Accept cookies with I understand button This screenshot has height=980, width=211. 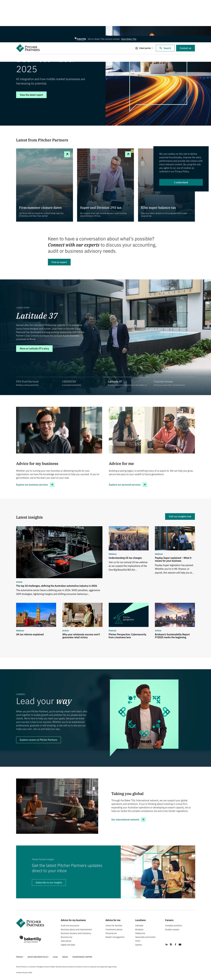[x=181, y=182]
